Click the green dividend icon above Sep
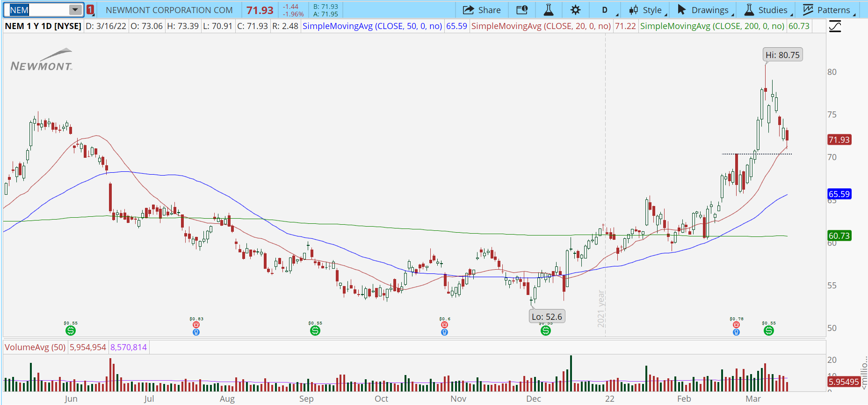The width and height of the screenshot is (868, 405). pyautogui.click(x=315, y=331)
